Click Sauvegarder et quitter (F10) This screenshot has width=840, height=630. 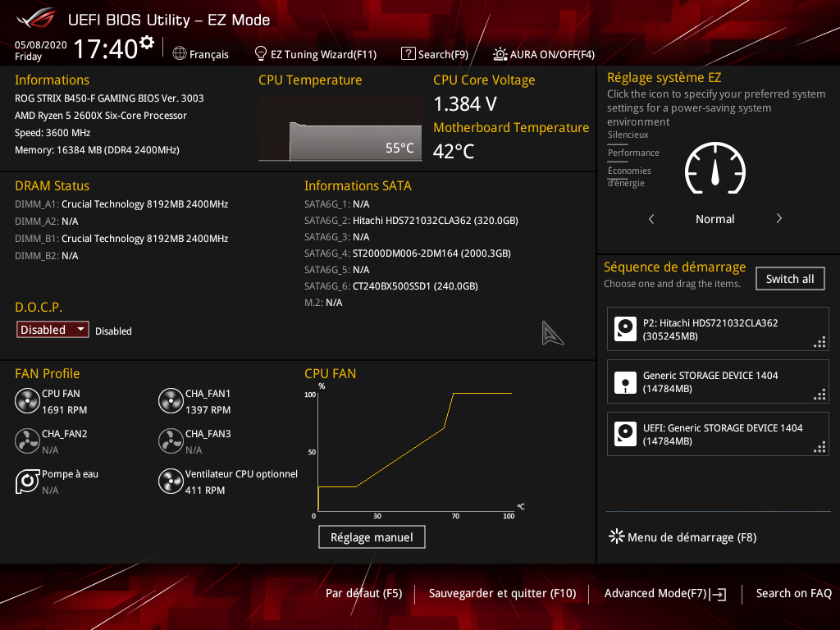(x=502, y=593)
